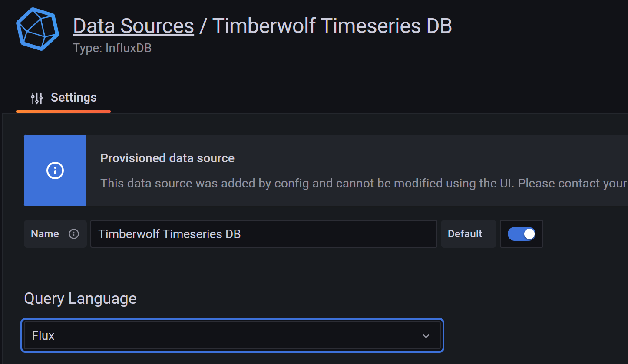
Task: Click the info tooltip icon next to Name
Action: click(74, 234)
